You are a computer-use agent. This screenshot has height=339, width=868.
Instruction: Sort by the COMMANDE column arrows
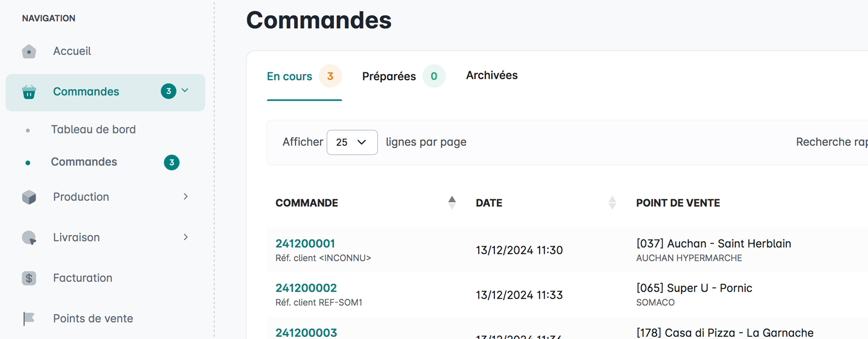coord(452,203)
